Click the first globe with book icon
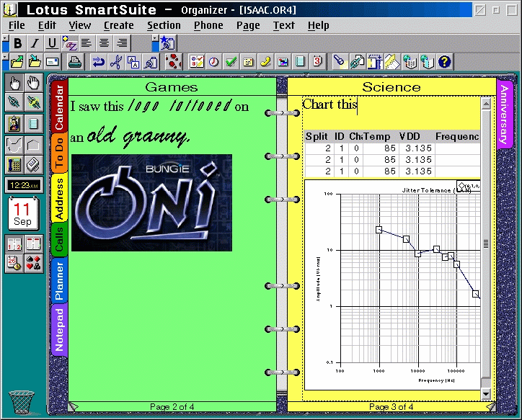 tap(410, 62)
